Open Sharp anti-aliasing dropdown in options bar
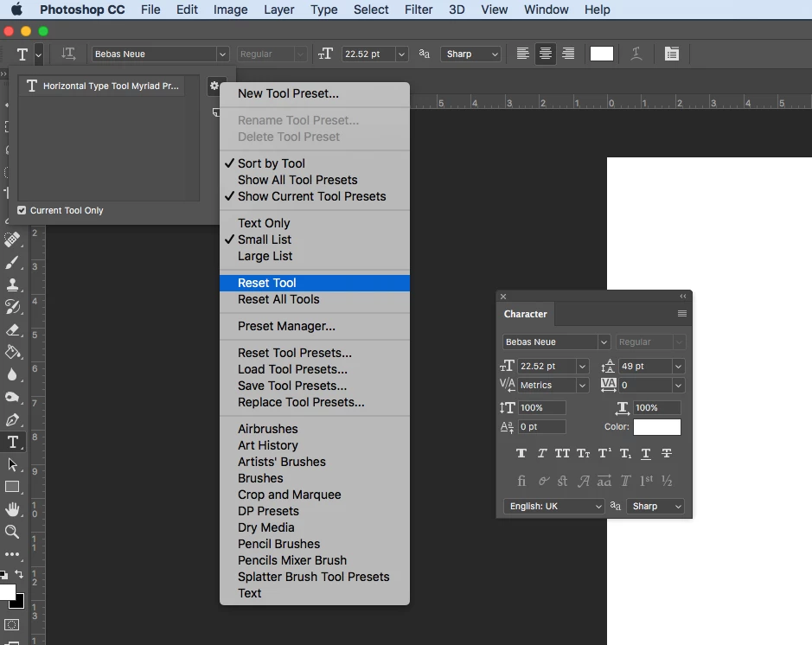The image size is (812, 645). tap(470, 54)
